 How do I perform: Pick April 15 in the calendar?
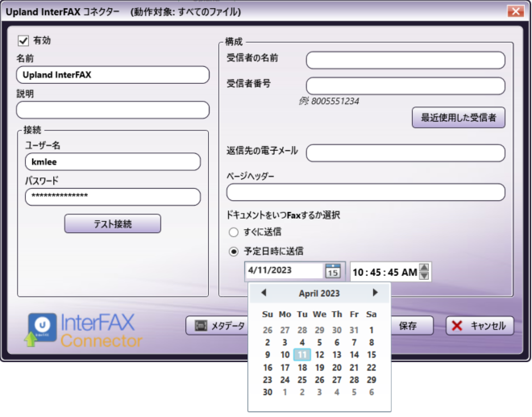pyautogui.click(x=372, y=355)
